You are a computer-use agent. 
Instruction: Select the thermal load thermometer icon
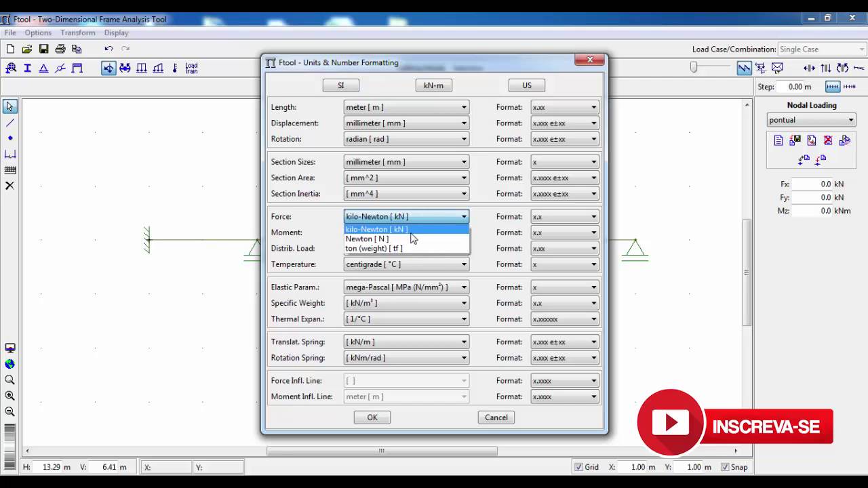(x=175, y=68)
